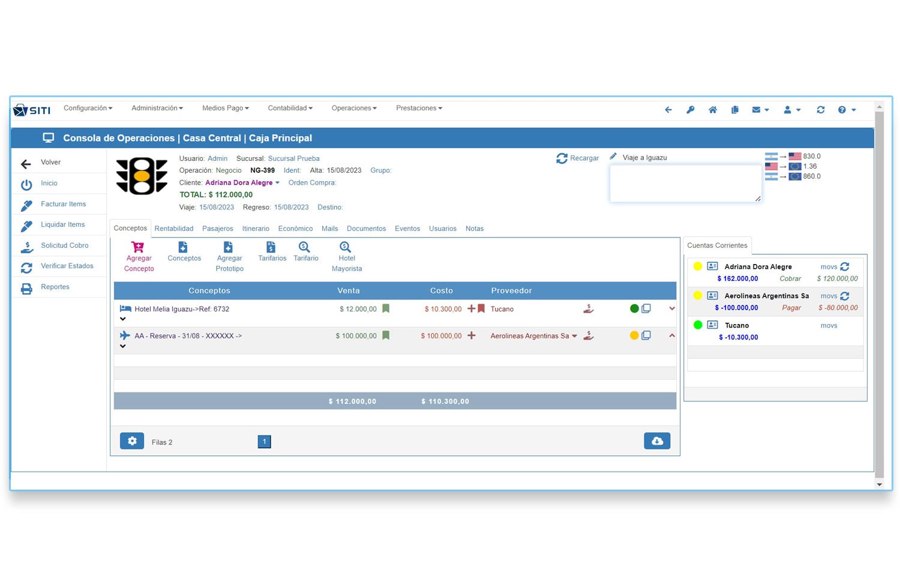Click the Agregar Prototipo icon

click(228, 247)
